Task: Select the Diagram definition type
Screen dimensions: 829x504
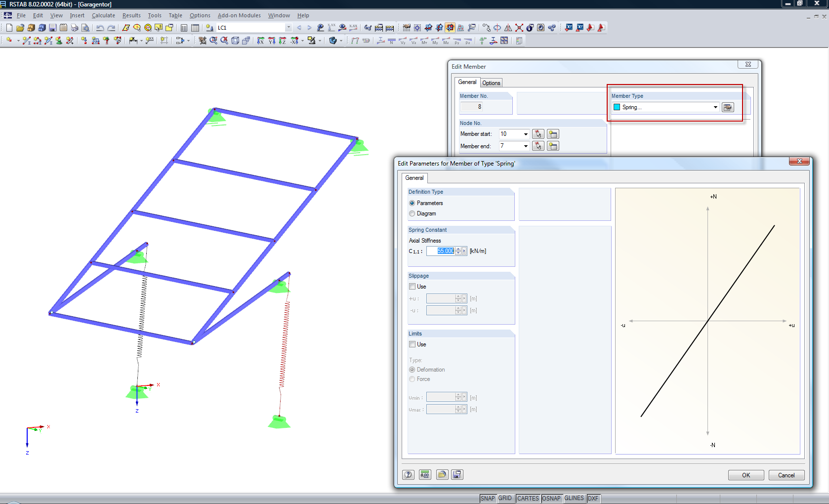Action: [x=412, y=213]
